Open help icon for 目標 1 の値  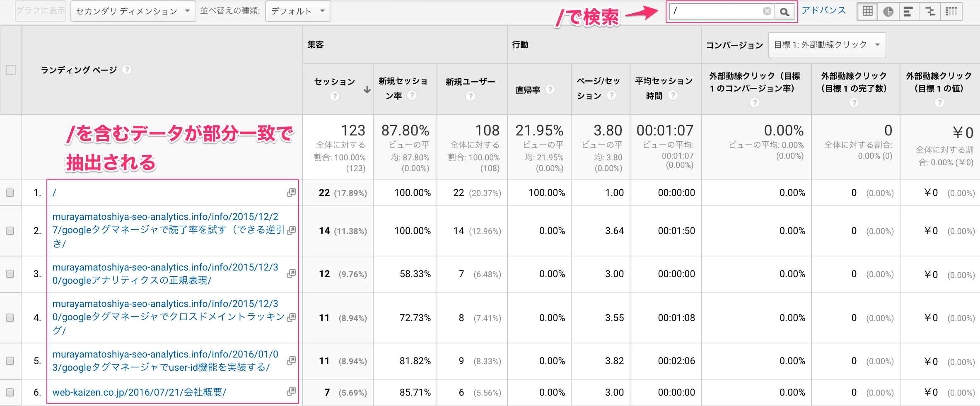[x=939, y=102]
